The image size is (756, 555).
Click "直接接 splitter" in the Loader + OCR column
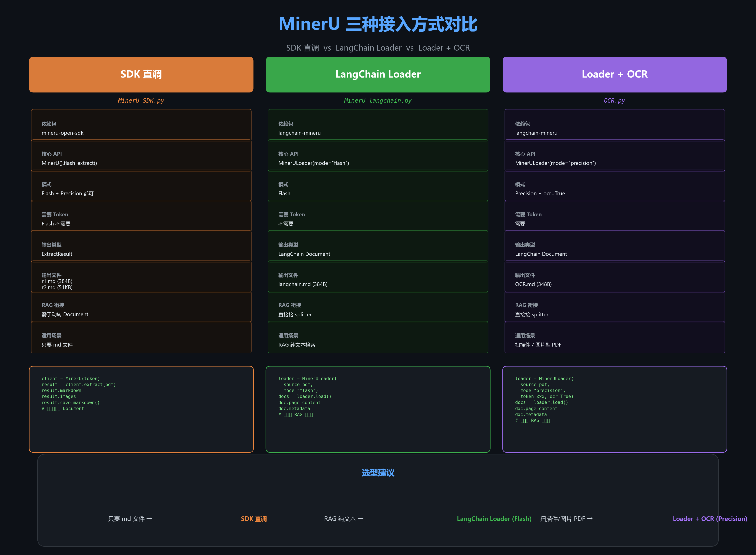[532, 315]
